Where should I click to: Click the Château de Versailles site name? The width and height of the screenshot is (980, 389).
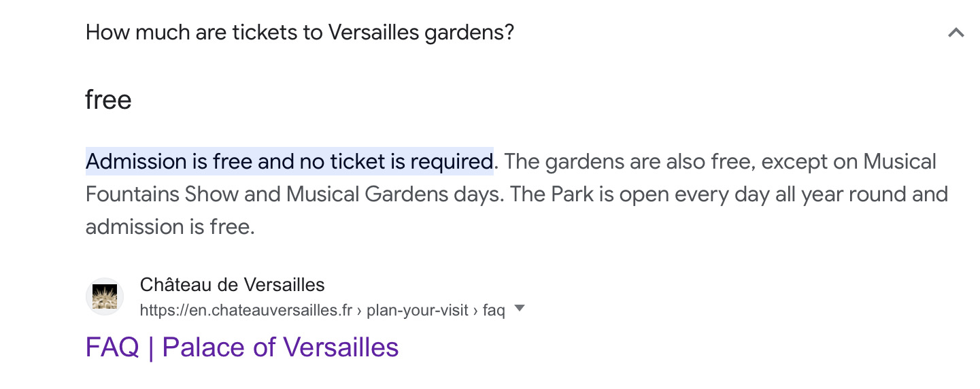tap(232, 284)
